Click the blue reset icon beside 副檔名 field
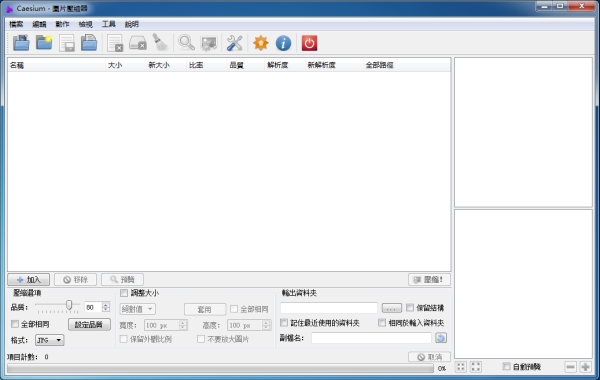 pos(441,338)
